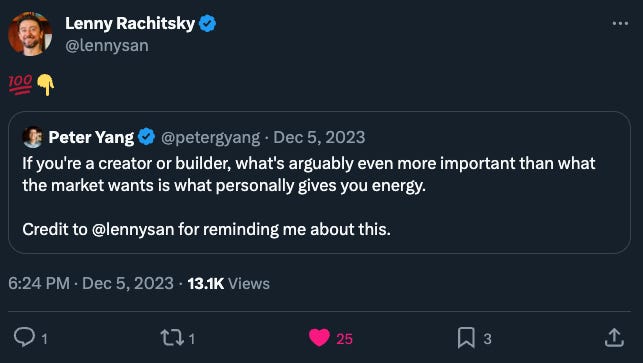This screenshot has height=363, width=643.
Task: Click the repost arrows icon
Action: 171,338
